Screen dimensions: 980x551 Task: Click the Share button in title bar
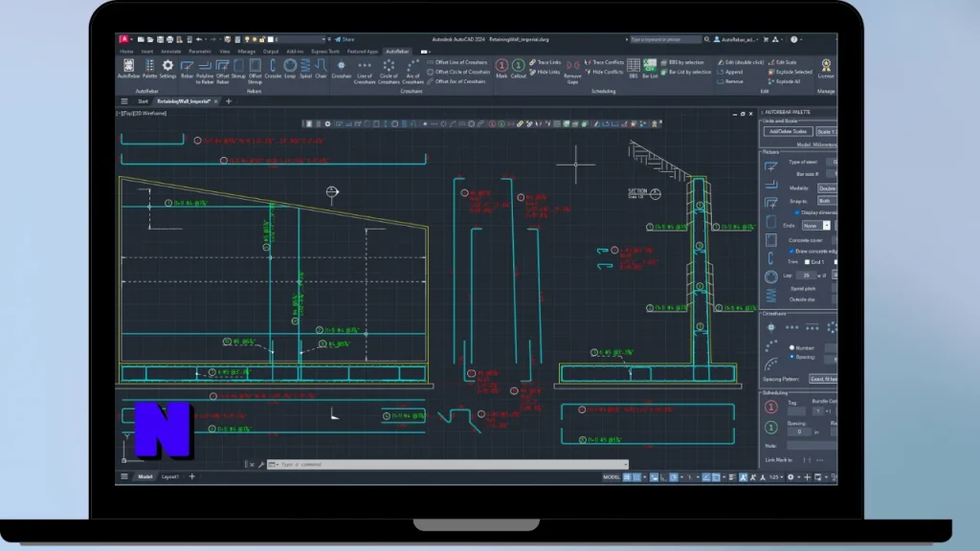click(345, 39)
